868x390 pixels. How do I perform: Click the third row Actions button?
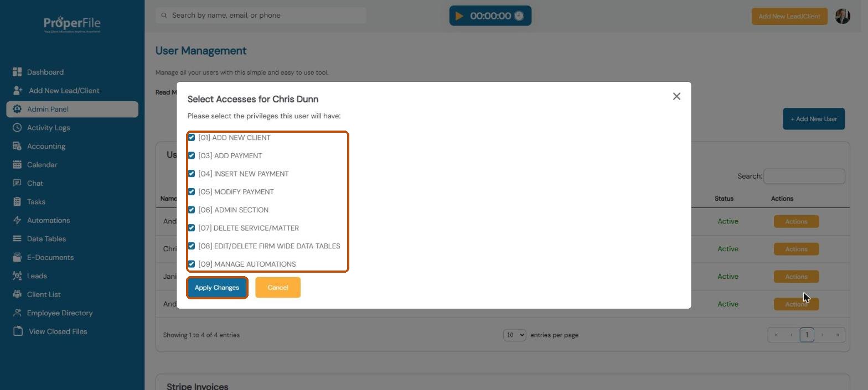pos(796,277)
